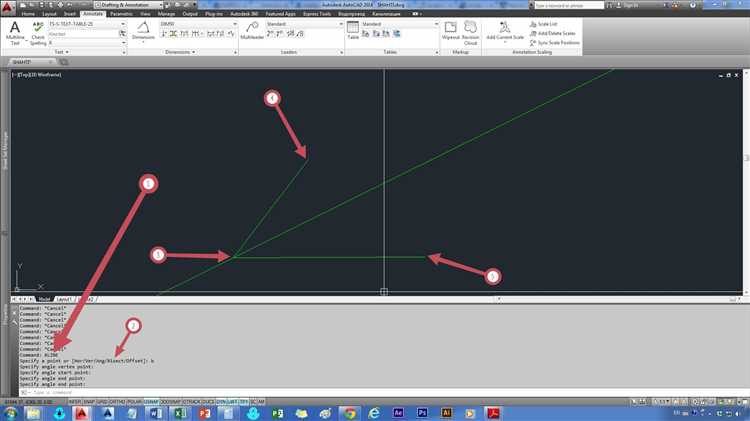This screenshot has height=421, width=750.
Task: Toggle INFER constraints in status bar
Action: [75, 402]
